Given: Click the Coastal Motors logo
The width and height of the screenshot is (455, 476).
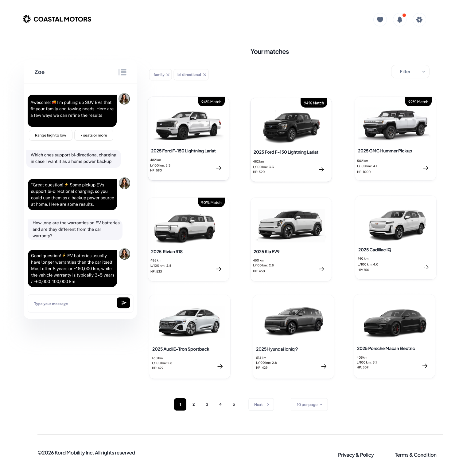Looking at the screenshot, I should [x=57, y=19].
